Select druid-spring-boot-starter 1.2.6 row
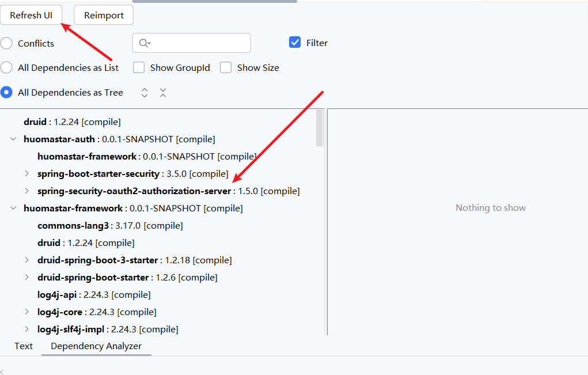 pyautogui.click(x=127, y=277)
